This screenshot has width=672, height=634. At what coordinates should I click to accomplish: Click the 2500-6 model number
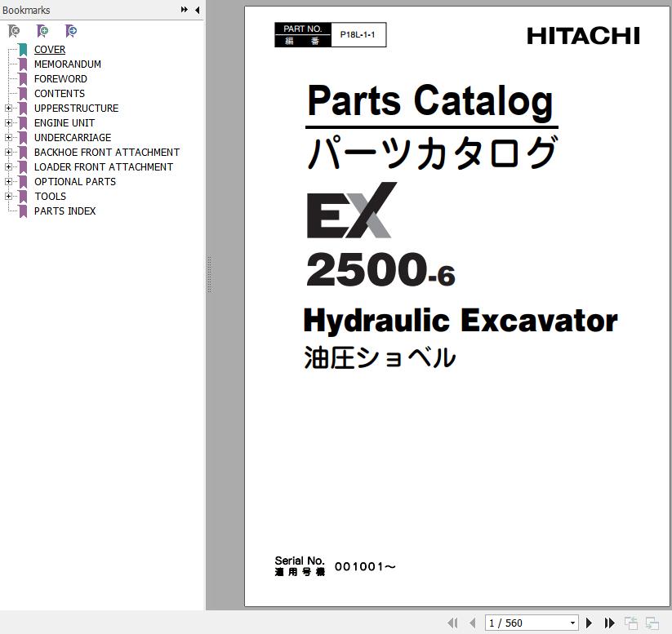click(381, 270)
